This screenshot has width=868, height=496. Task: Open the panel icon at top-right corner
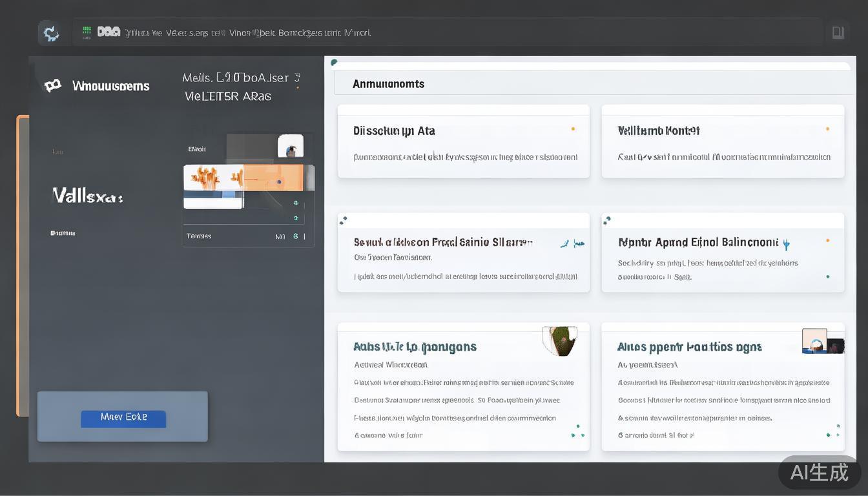point(838,32)
